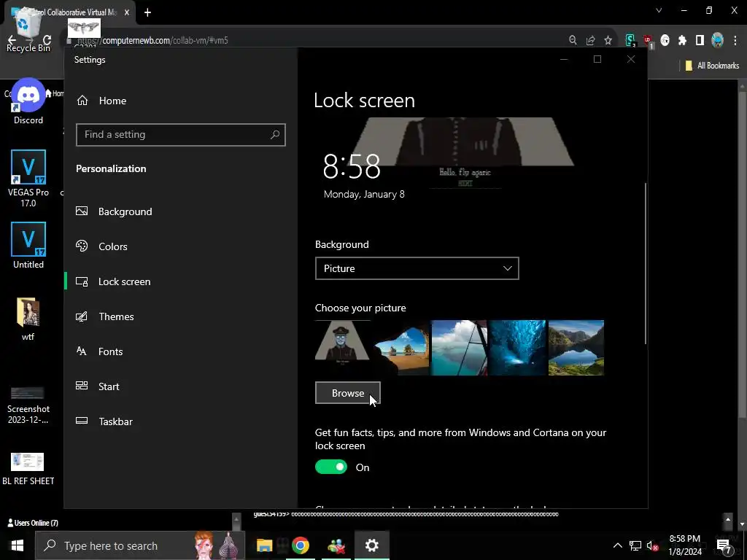747x560 pixels.
Task: Select VEGAS Pro 17.0 desktop shortcut
Action: [x=28, y=179]
